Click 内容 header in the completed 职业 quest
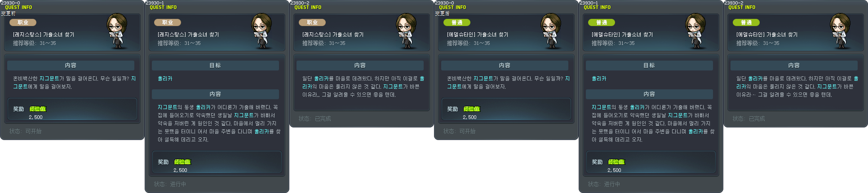This screenshot has height=193, width=868. (x=360, y=66)
